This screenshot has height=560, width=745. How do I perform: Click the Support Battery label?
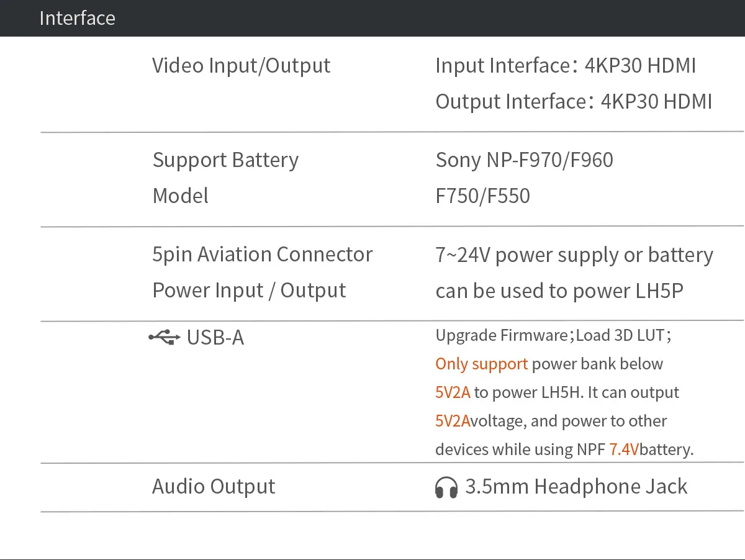(225, 160)
